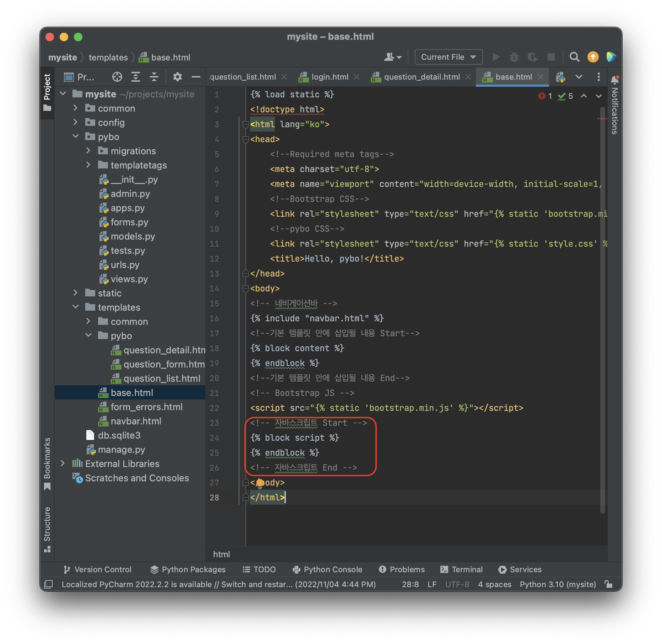This screenshot has height=644, width=662.
Task: Show hidden tabs dropdown chevron
Action: point(579,77)
